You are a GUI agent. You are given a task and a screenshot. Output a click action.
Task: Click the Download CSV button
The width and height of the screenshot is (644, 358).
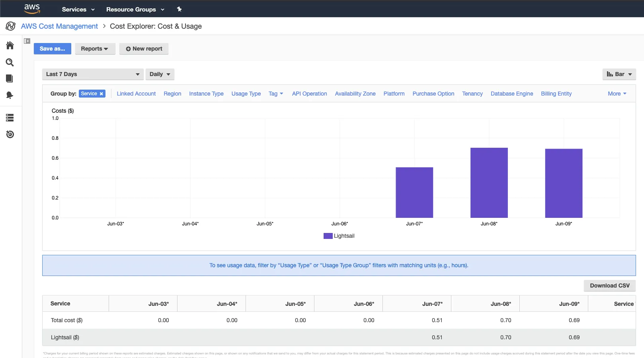609,286
